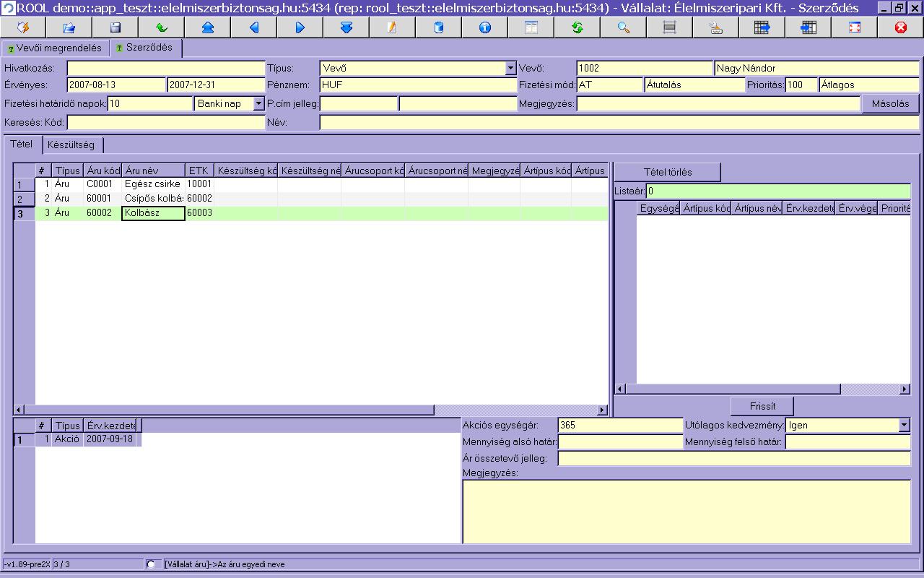
Task: Click the open folder toolbar icon
Action: tap(69, 27)
